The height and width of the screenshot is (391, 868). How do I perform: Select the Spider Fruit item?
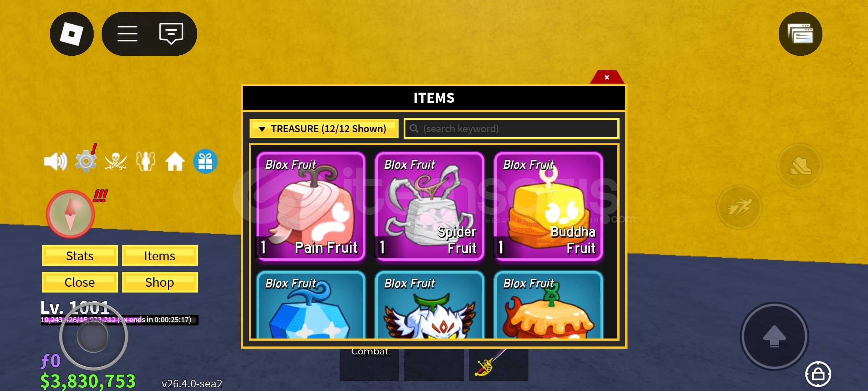click(x=430, y=206)
